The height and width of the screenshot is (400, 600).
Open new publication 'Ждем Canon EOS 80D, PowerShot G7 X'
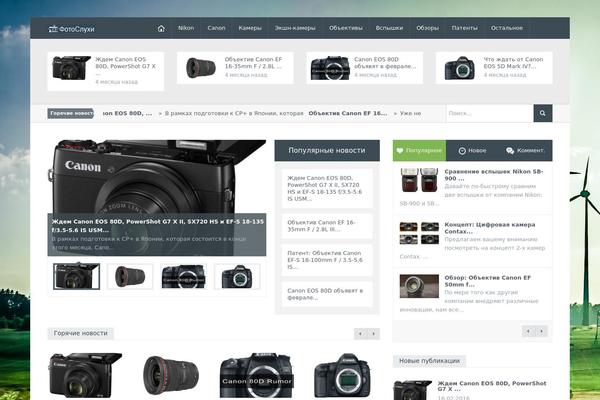tap(492, 386)
